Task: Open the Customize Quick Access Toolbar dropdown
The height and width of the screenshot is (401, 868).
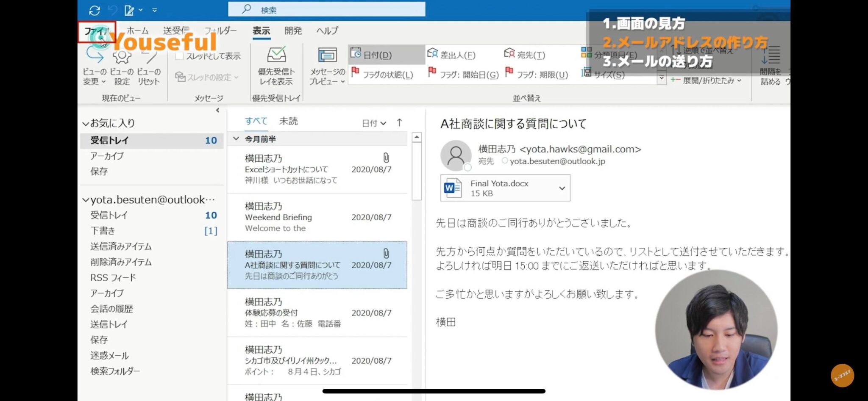Action: coord(155,10)
